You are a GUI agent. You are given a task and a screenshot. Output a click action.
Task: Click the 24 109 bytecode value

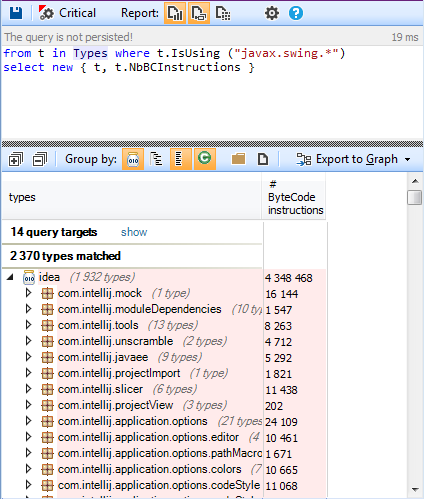click(x=281, y=422)
